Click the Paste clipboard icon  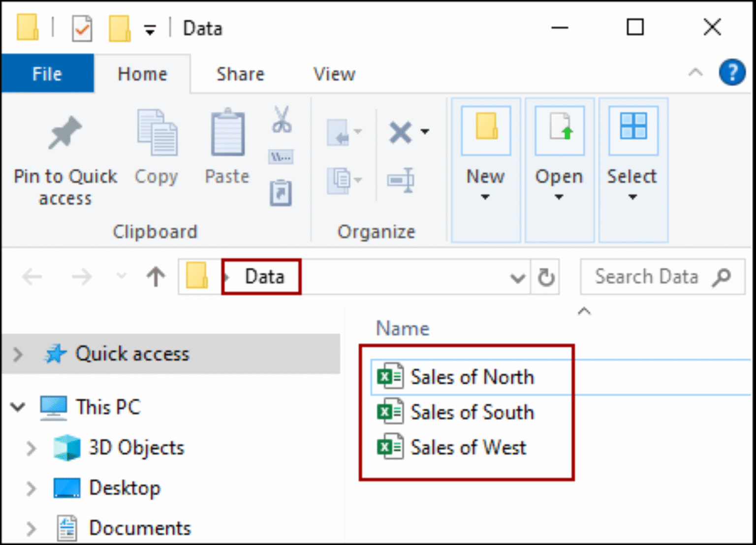(x=227, y=132)
